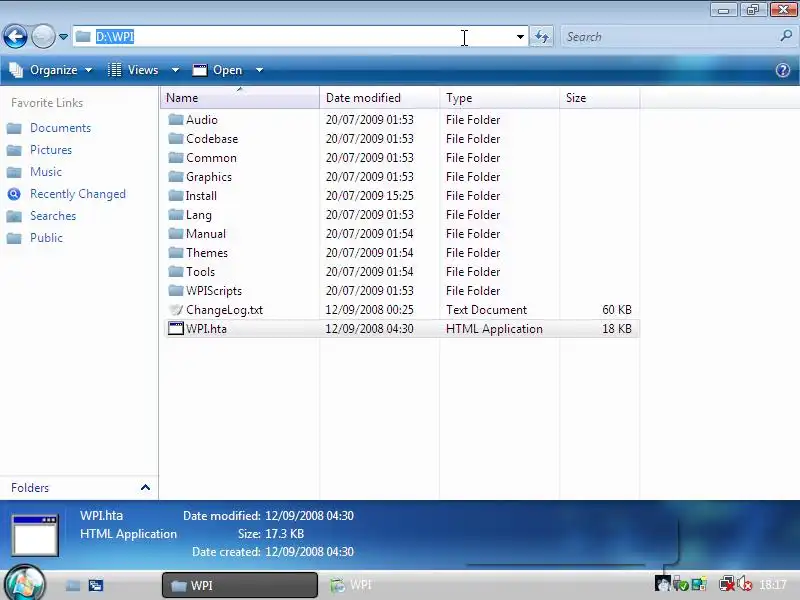Click the "Text Document" type cell
Viewport: 800px width, 600px height.
[486, 310]
